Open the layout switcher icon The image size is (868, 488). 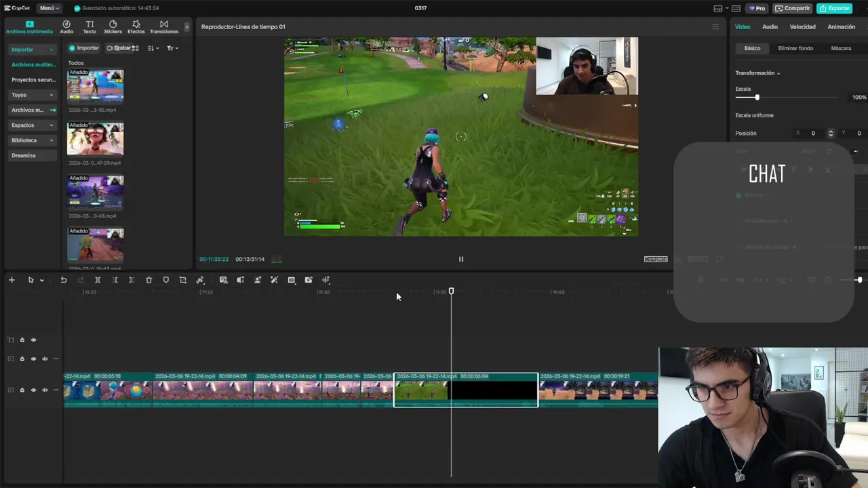tap(718, 8)
